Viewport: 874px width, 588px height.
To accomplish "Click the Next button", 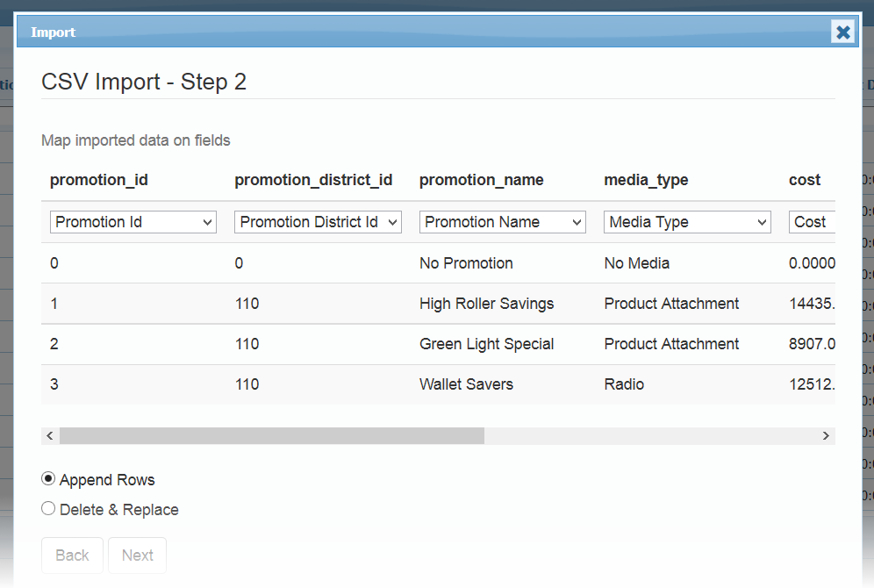I will click(x=137, y=556).
